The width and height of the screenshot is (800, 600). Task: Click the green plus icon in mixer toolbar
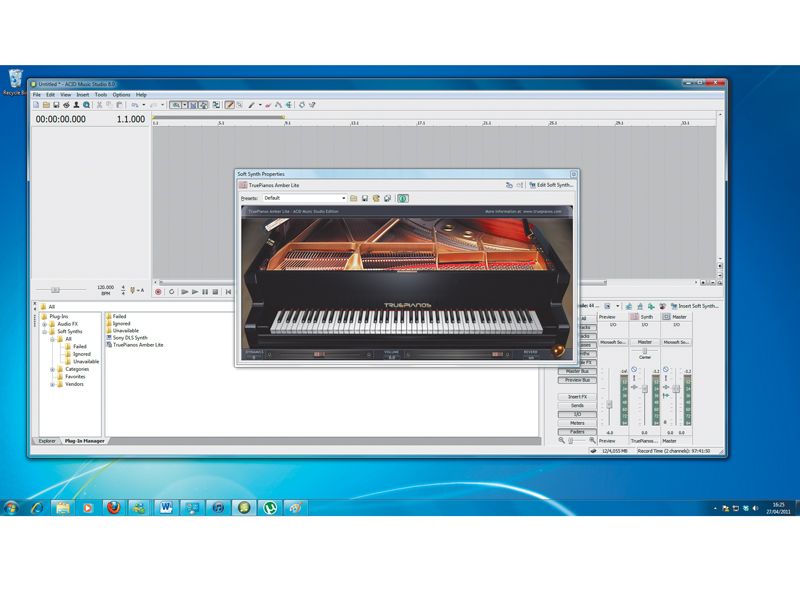(651, 306)
